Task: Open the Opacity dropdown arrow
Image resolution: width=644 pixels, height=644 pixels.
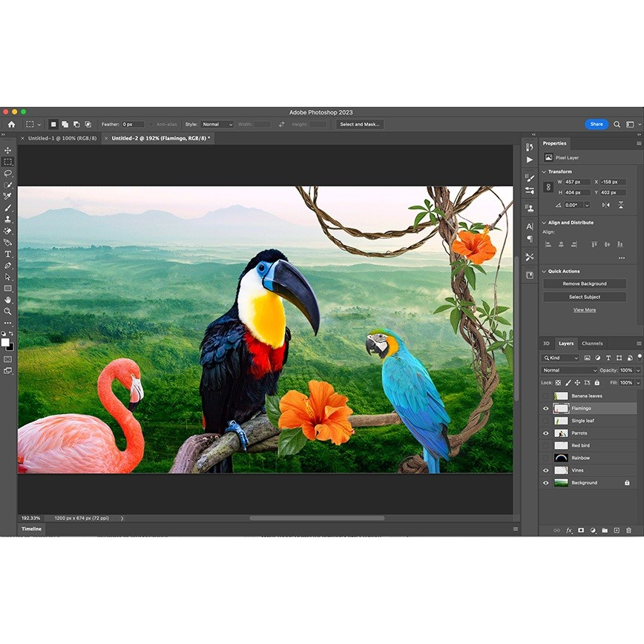Action: [638, 370]
